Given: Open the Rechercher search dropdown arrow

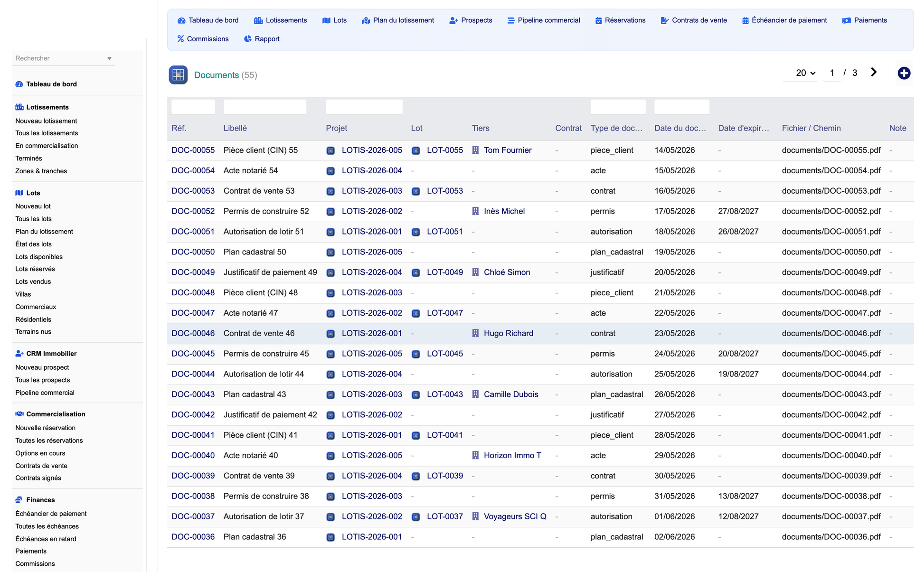Looking at the screenshot, I should point(109,58).
